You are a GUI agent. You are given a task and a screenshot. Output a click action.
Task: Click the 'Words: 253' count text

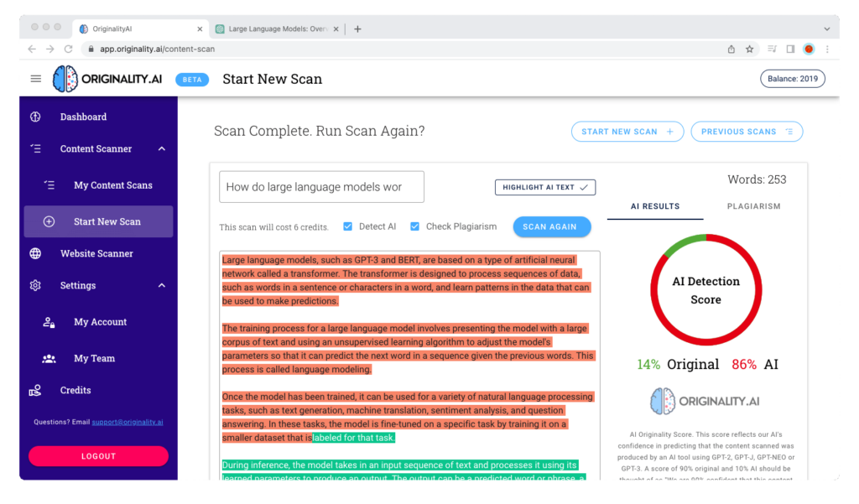(757, 179)
